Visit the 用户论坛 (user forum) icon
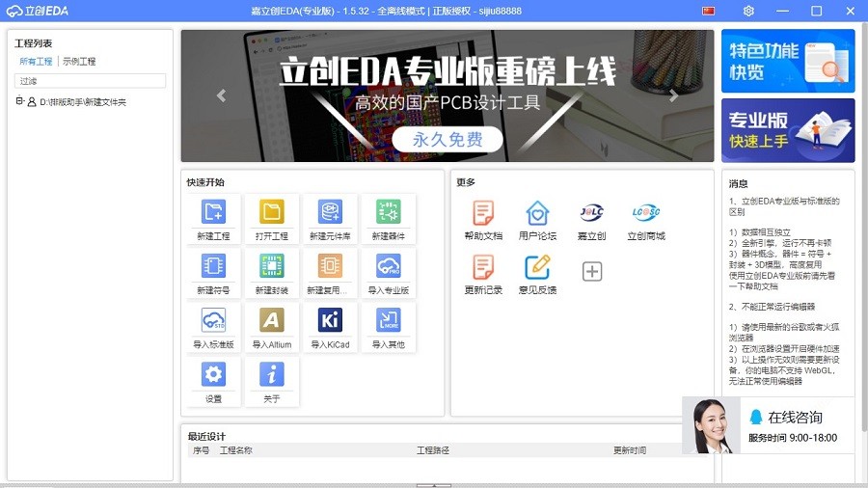This screenshot has width=868, height=488. coord(537,213)
